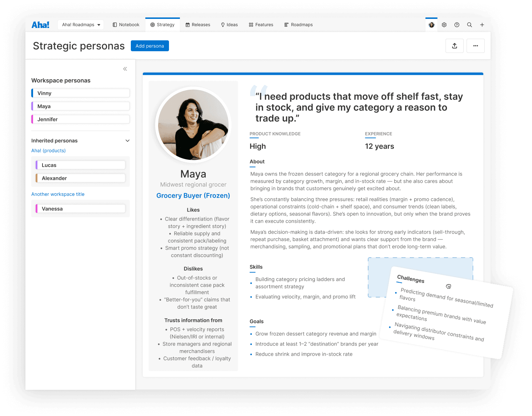This screenshot has width=532, height=416.
Task: Click the plus add icon in top bar
Action: point(482,25)
